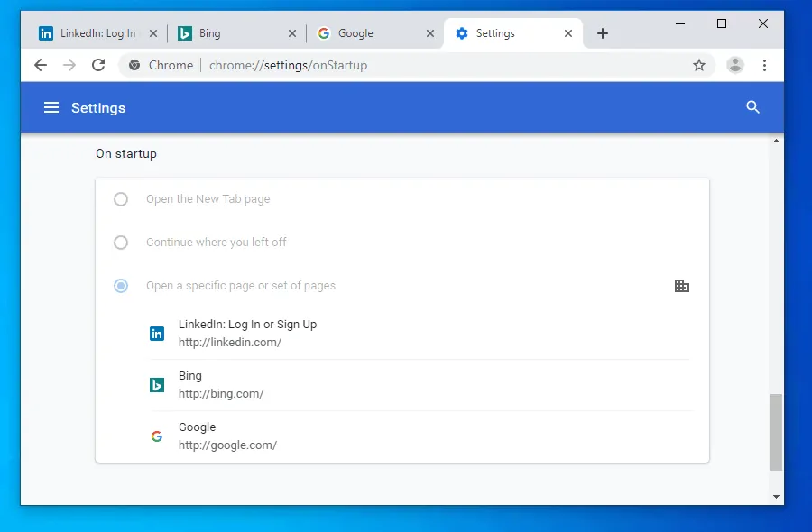Choose 'Open a specific page or set of pages'
812x532 pixels.
click(x=121, y=286)
